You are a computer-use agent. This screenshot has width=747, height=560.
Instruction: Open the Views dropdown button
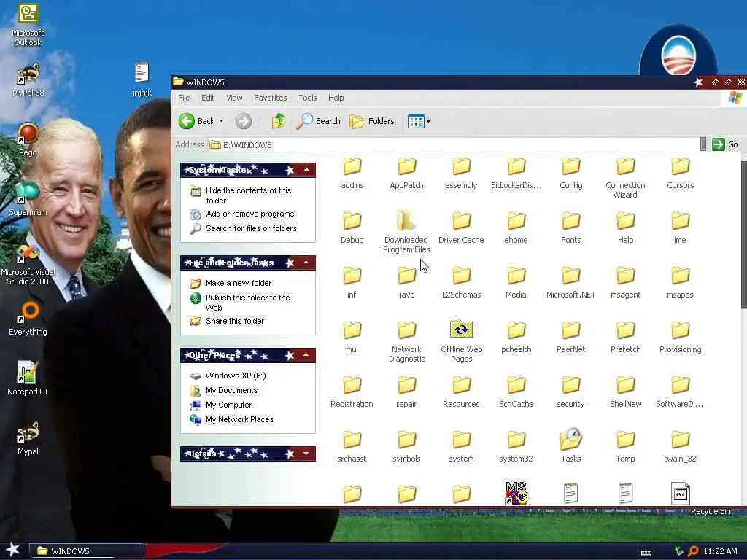(x=419, y=121)
